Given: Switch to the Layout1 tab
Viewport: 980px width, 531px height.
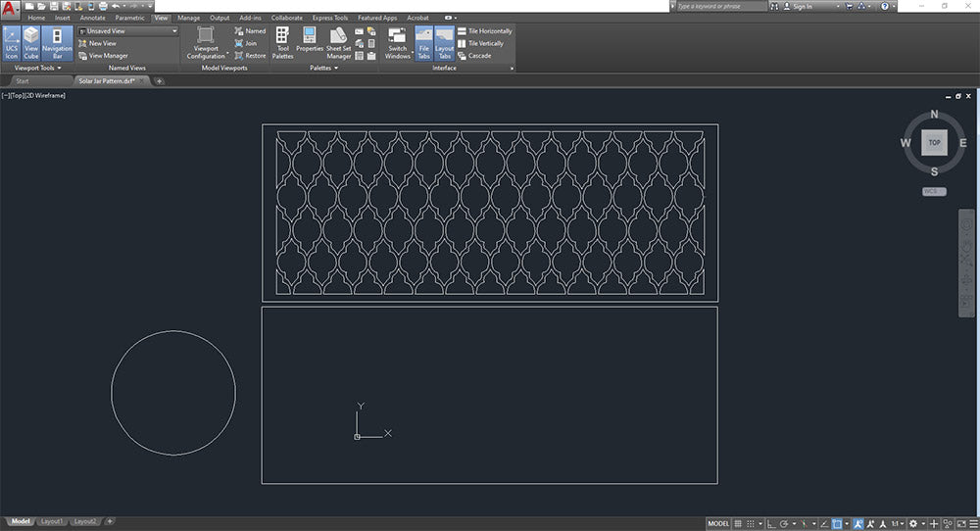Looking at the screenshot, I should coord(52,521).
